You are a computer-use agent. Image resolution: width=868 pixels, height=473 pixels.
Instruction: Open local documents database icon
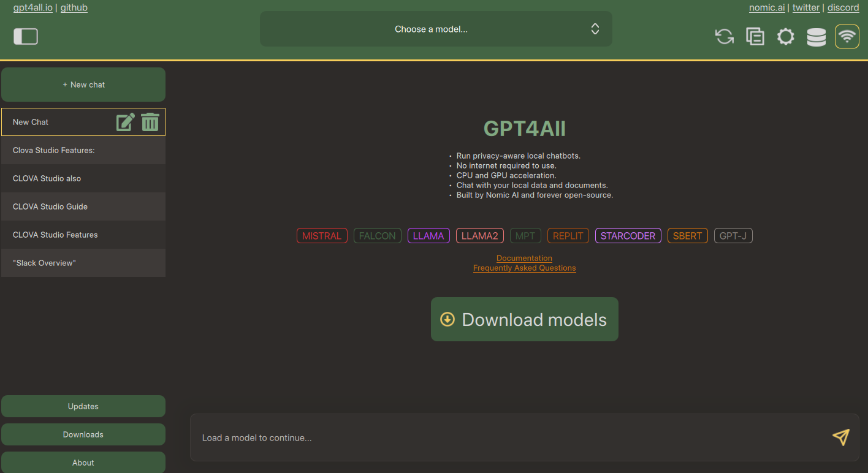816,37
